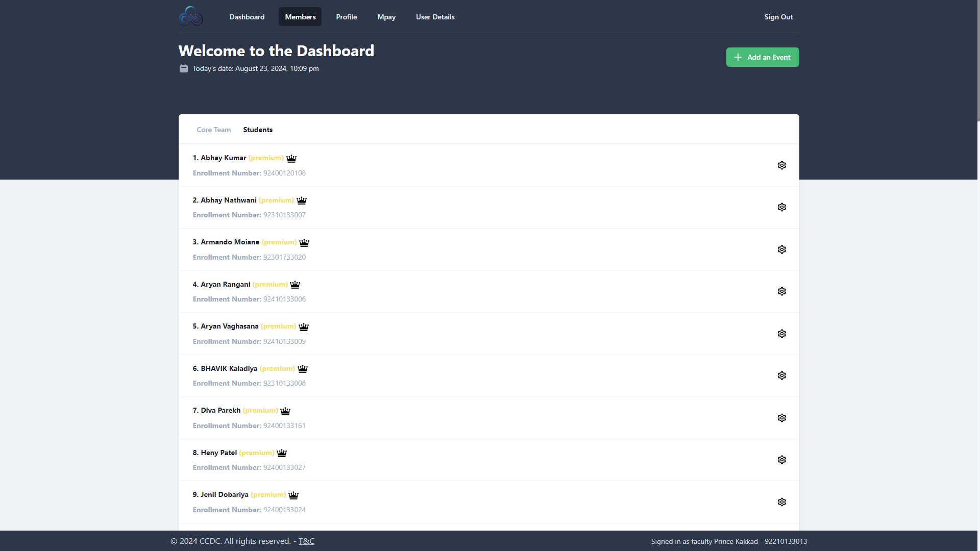Click gear icon beside Aryan Vaghasana

pos(781,334)
